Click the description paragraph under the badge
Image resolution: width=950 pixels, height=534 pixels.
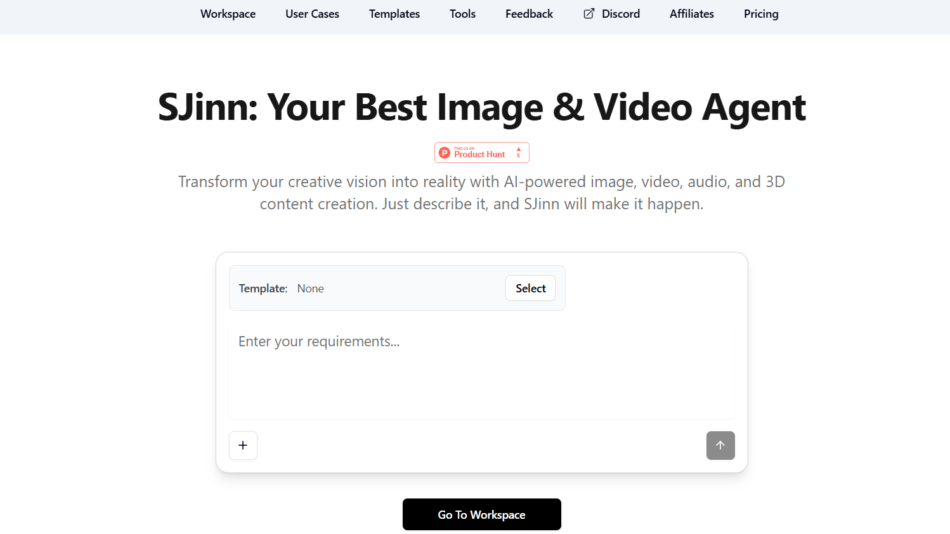click(x=481, y=193)
